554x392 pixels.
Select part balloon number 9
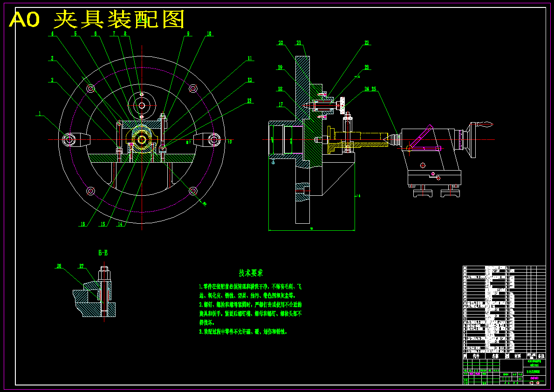click(188, 34)
